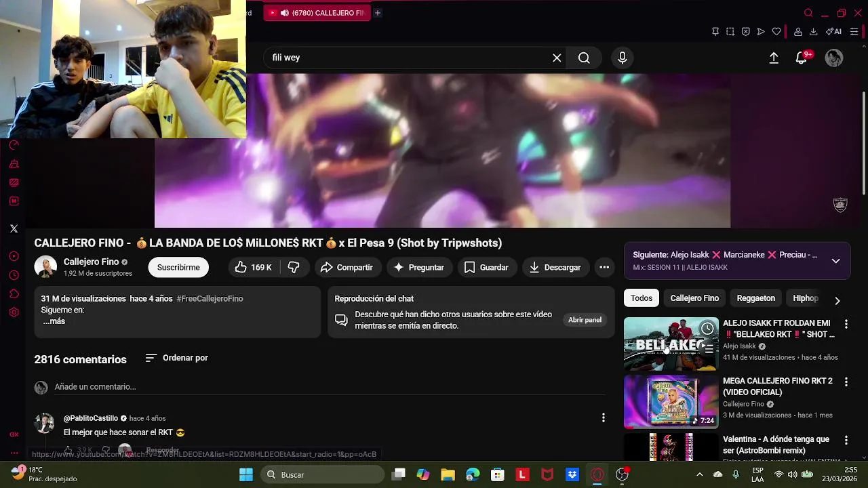
Task: Click Preguntar button
Action: (419, 267)
